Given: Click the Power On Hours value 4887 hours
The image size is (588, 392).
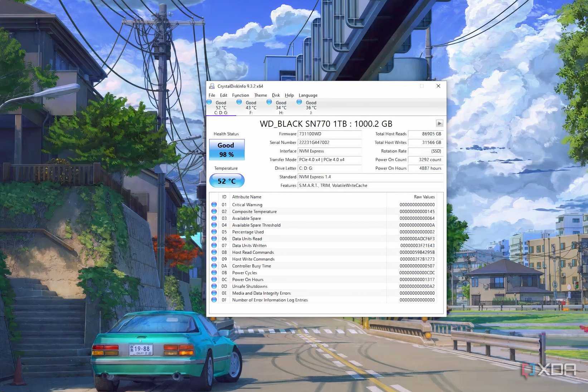Looking at the screenshot, I should point(426,168).
